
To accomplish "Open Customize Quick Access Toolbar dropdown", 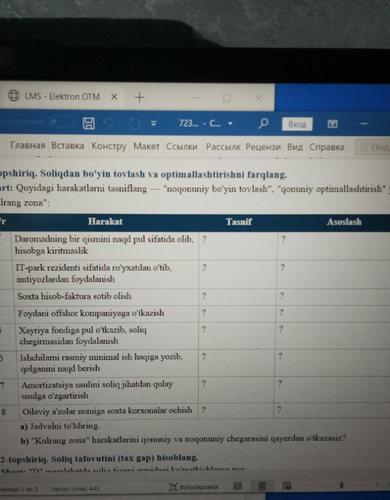I will [x=153, y=124].
